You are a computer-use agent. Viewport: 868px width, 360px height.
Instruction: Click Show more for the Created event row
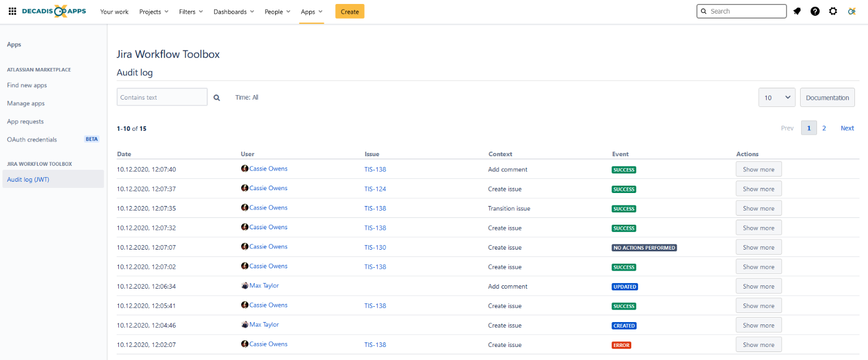coord(759,325)
